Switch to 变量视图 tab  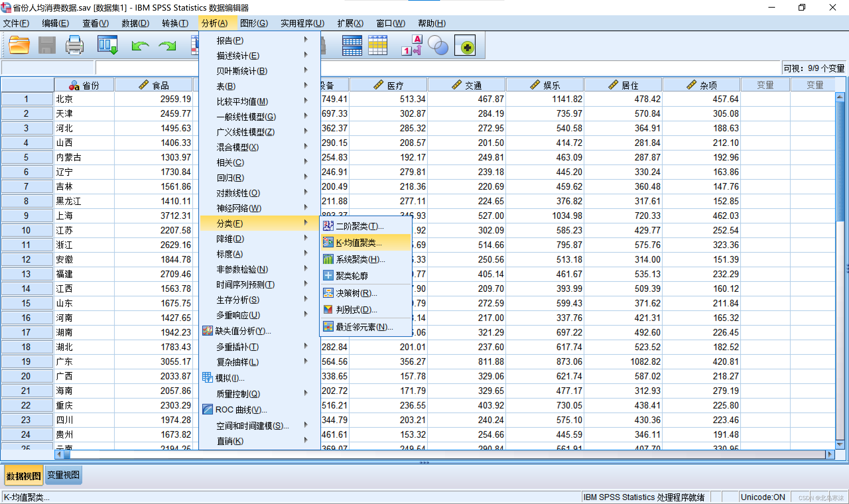(63, 475)
